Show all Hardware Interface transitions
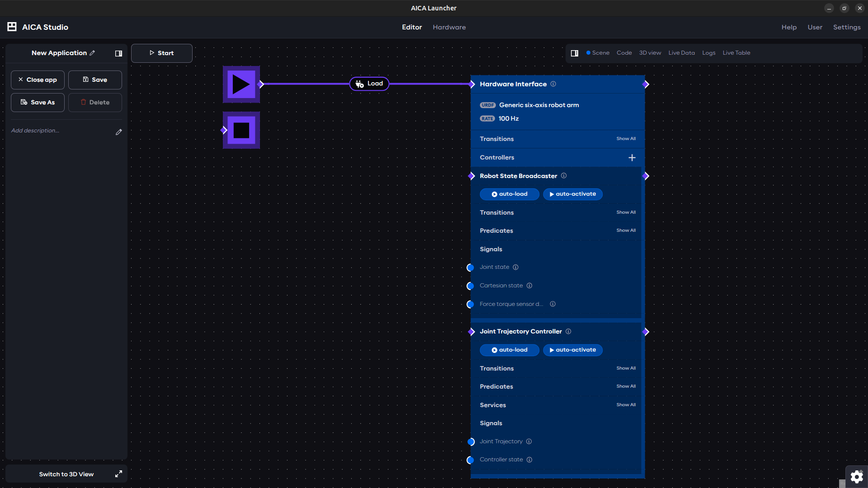Screen dimensions: 868x488 626,139
